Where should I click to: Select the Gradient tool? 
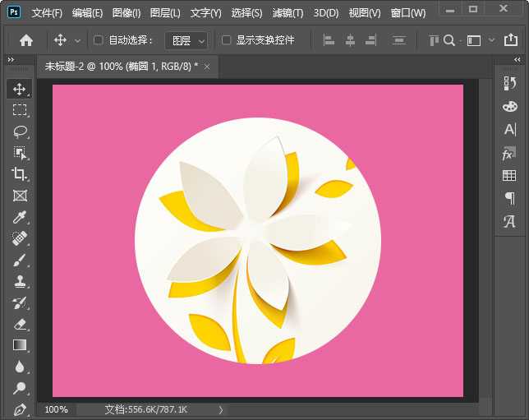pos(20,345)
